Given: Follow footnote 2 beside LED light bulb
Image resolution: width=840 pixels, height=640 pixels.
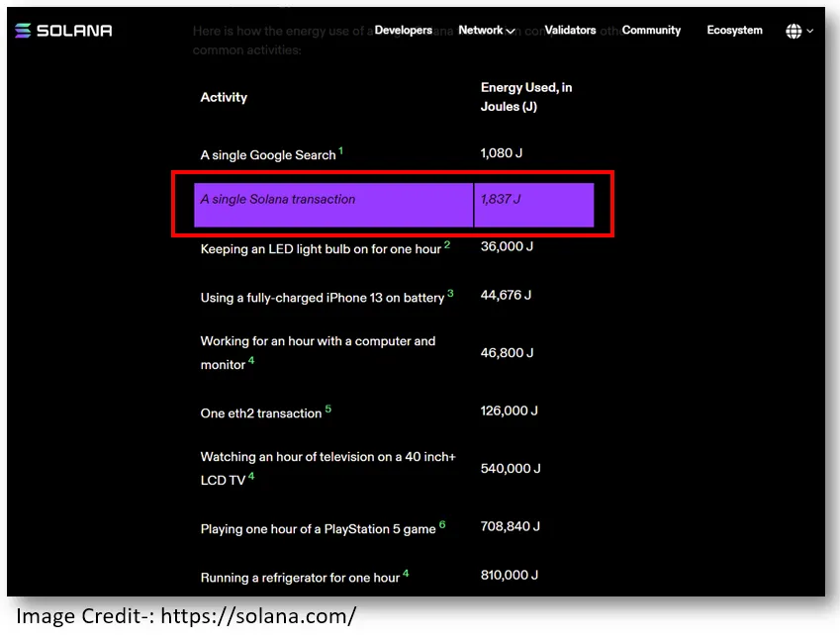Looking at the screenshot, I should point(447,244).
